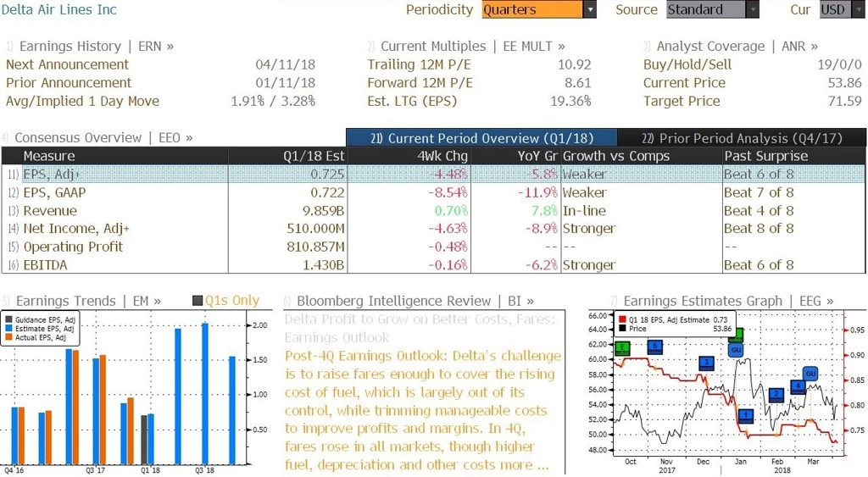The width and height of the screenshot is (868, 477).
Task: Open the March GU guidance marker
Action: [810, 374]
